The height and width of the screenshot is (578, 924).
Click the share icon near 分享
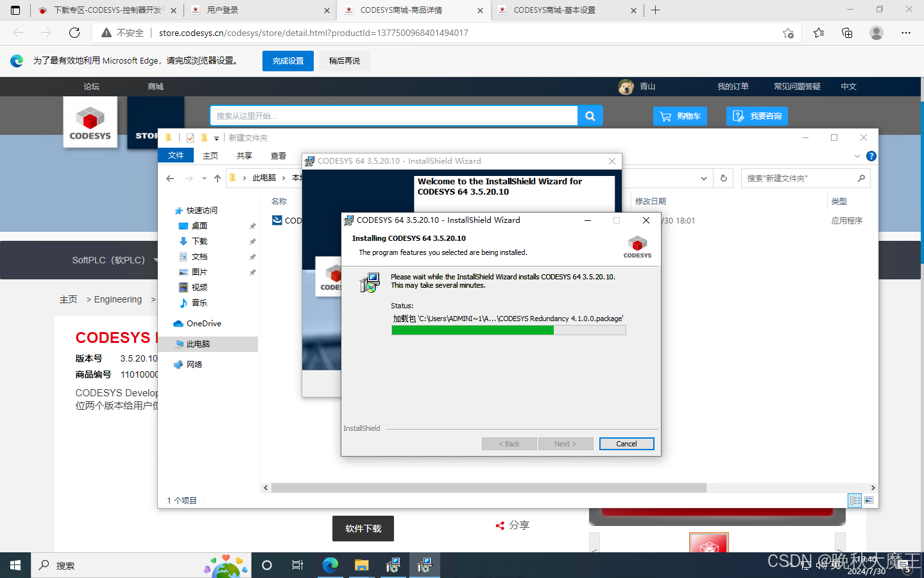pos(500,525)
